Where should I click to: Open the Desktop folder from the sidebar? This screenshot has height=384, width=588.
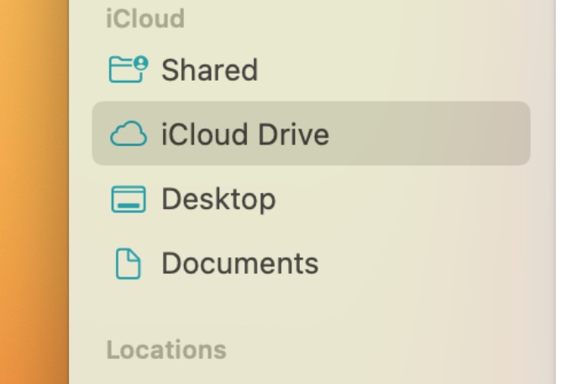[x=218, y=199]
